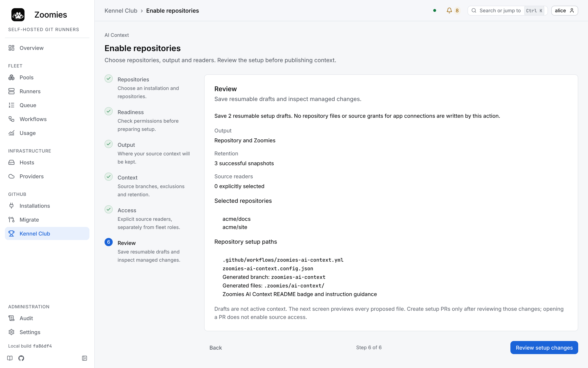Click the step 6 Review indicator
Viewport: 588px width, 368px height.
coord(109,242)
